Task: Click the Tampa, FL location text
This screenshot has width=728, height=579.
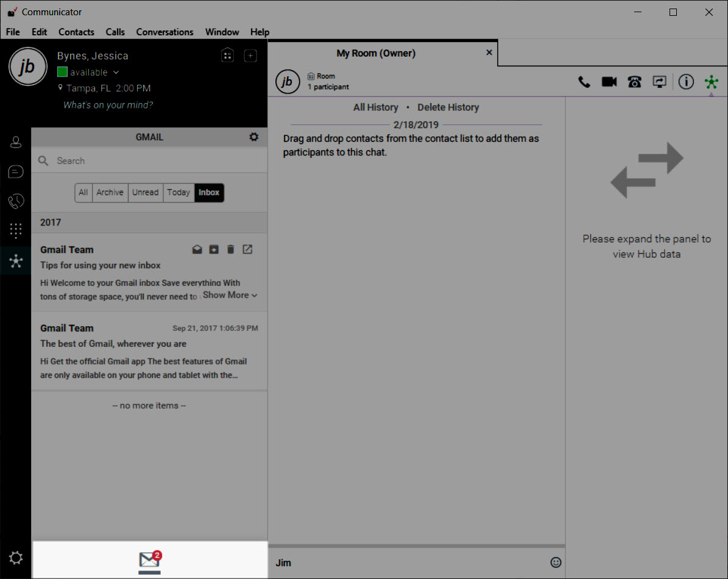Action: pyautogui.click(x=88, y=88)
